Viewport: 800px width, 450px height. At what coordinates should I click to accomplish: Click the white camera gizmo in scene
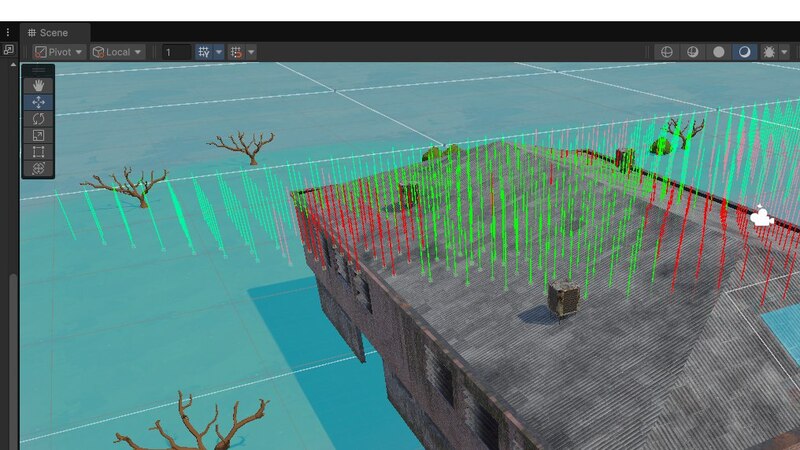click(761, 215)
